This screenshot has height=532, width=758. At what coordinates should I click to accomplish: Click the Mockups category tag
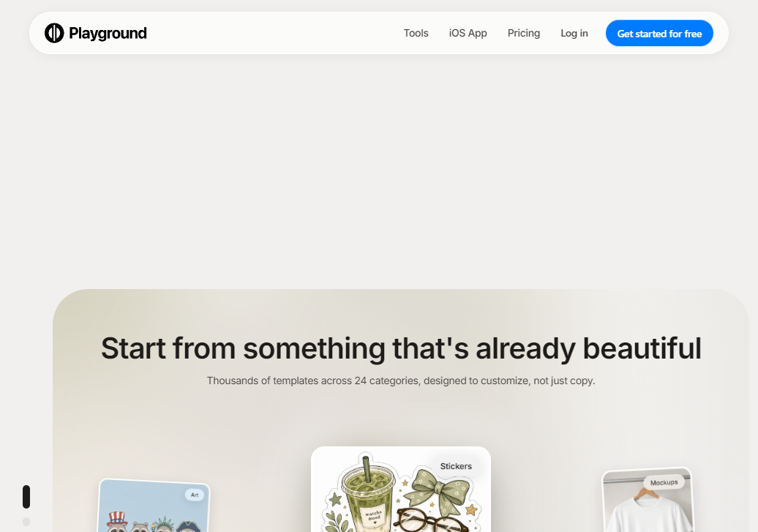coord(664,483)
